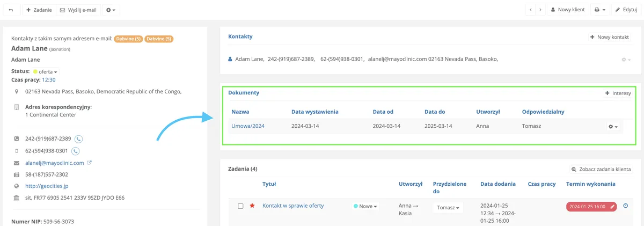The image size is (644, 226).
Task: Click the Data dodania column header
Action: pos(498,184)
